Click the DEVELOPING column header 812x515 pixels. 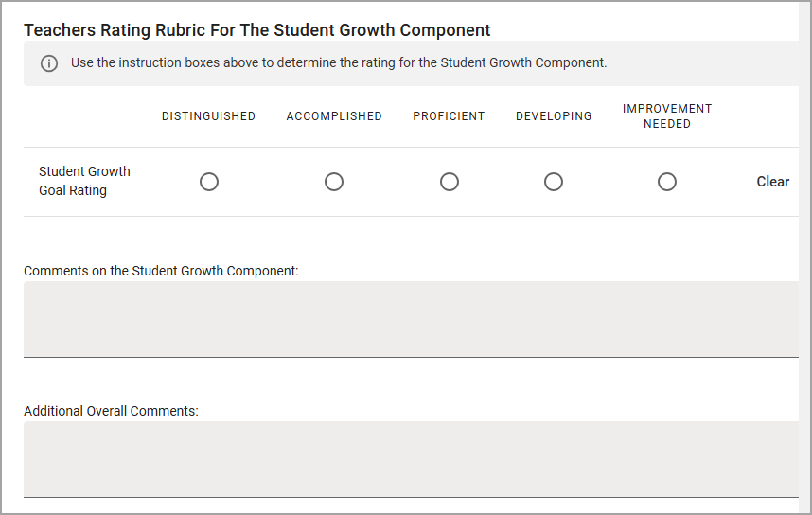click(x=554, y=116)
